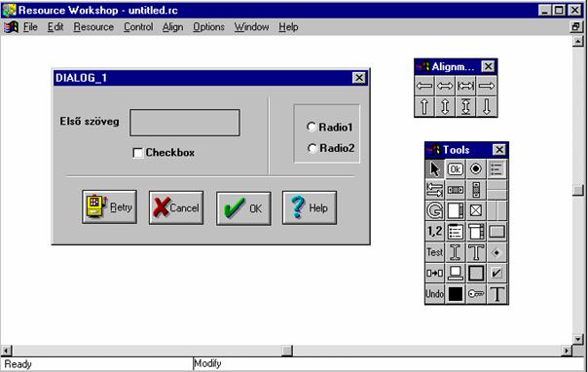Image resolution: width=588 pixels, height=372 pixels.
Task: Choose the set order 1,2 tool
Action: point(434,232)
